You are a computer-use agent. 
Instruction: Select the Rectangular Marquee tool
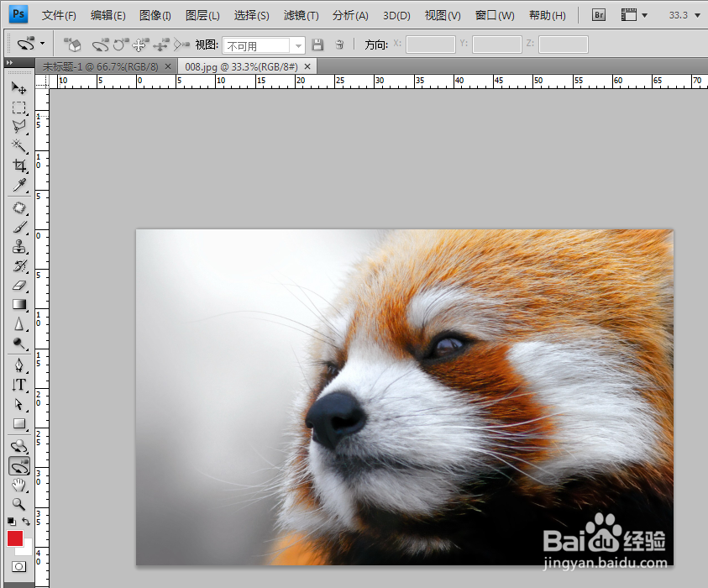tap(19, 108)
